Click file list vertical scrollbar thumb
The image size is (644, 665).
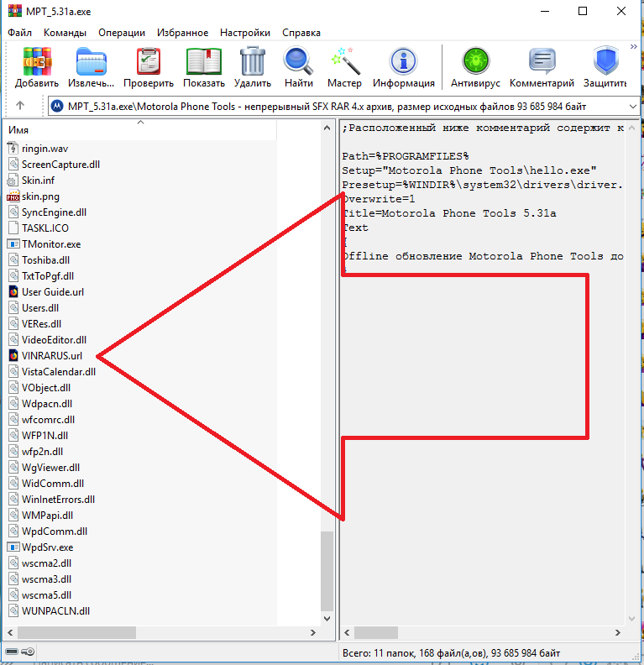[327, 570]
